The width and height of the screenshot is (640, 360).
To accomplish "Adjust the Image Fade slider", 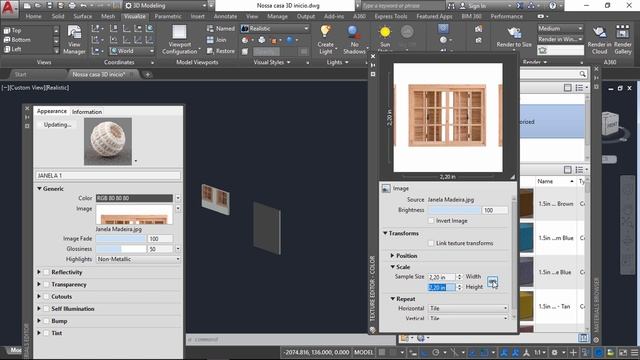I will (121, 238).
